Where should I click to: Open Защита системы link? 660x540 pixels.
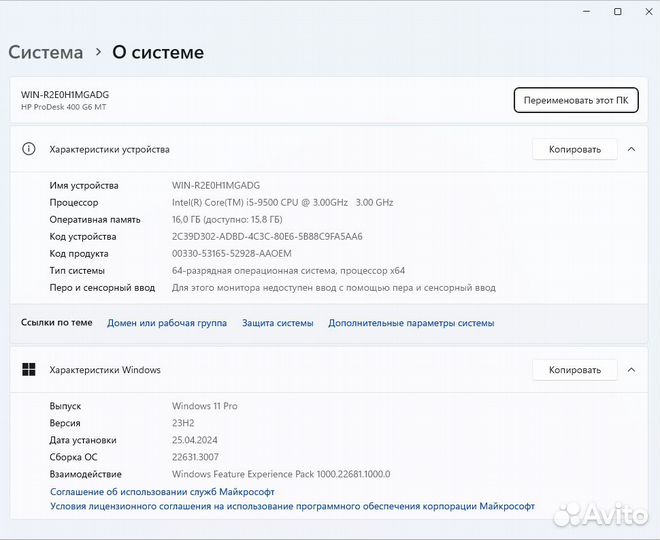click(277, 323)
